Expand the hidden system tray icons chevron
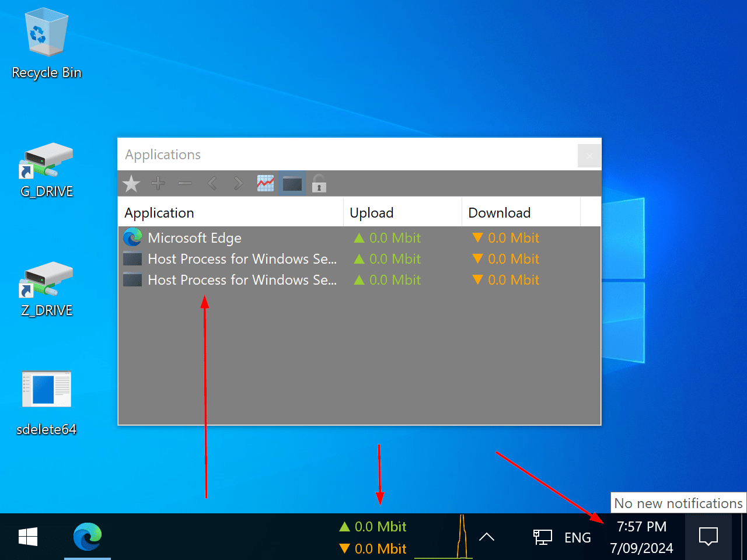 pyautogui.click(x=487, y=537)
